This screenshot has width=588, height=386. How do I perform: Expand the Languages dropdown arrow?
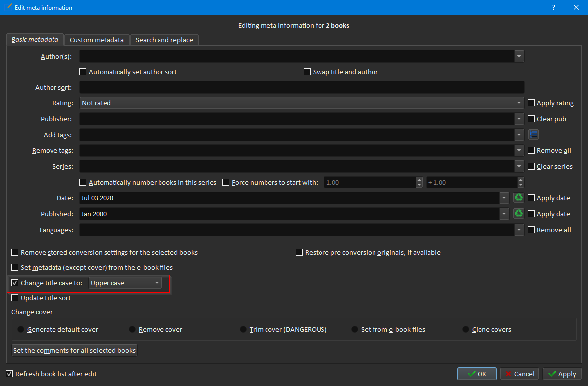pyautogui.click(x=519, y=229)
